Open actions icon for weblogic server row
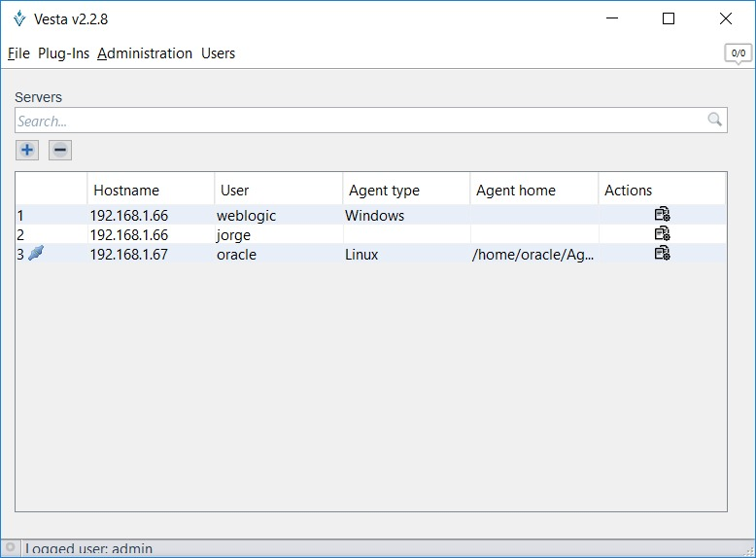 click(x=662, y=215)
